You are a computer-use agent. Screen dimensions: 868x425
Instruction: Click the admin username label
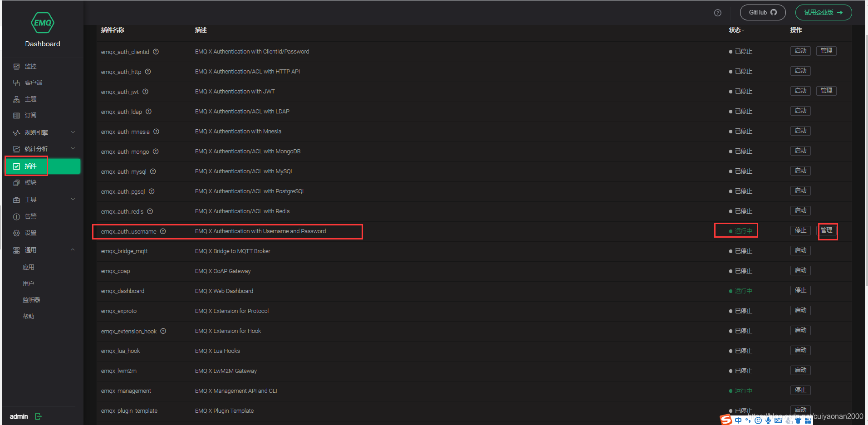pos(19,416)
